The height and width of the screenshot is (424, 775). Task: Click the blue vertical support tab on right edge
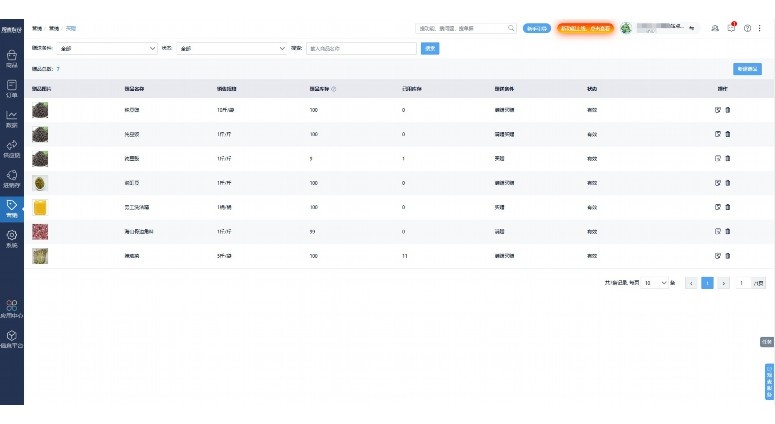click(x=769, y=382)
